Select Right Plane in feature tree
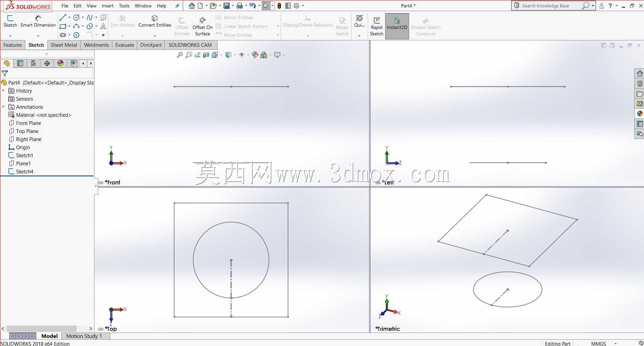This screenshot has width=644, height=346. [x=29, y=139]
